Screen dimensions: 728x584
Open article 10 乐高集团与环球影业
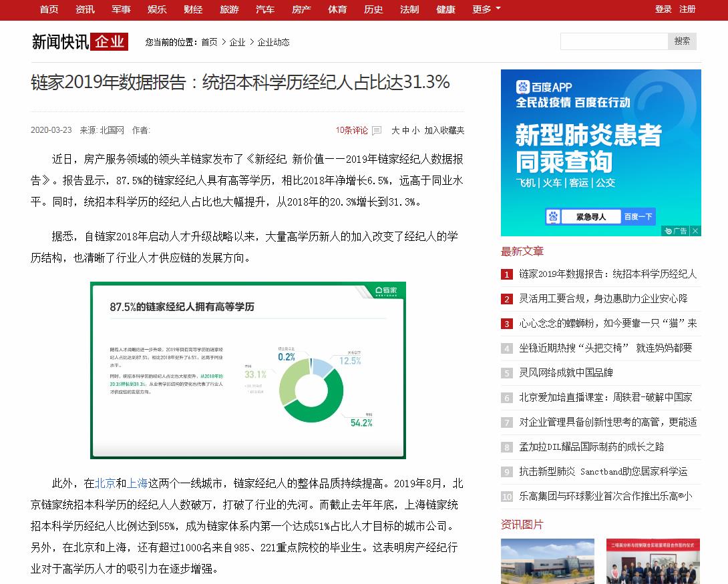(605, 497)
